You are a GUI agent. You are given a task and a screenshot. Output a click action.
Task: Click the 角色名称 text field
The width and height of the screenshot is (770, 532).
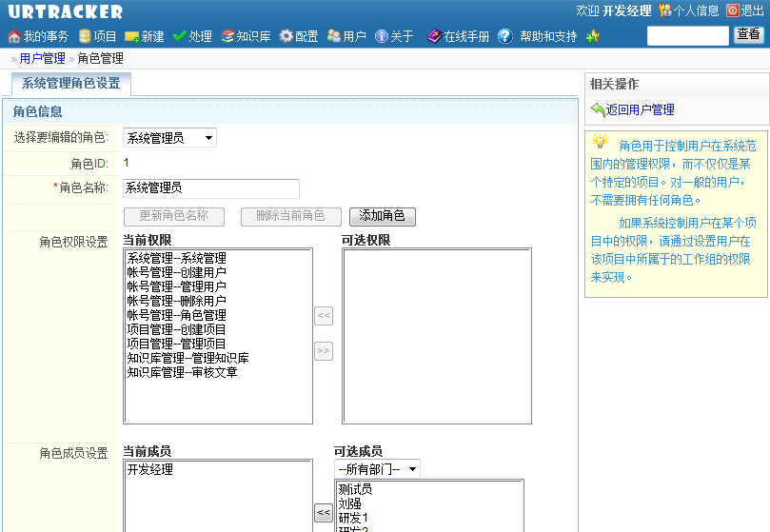point(211,188)
